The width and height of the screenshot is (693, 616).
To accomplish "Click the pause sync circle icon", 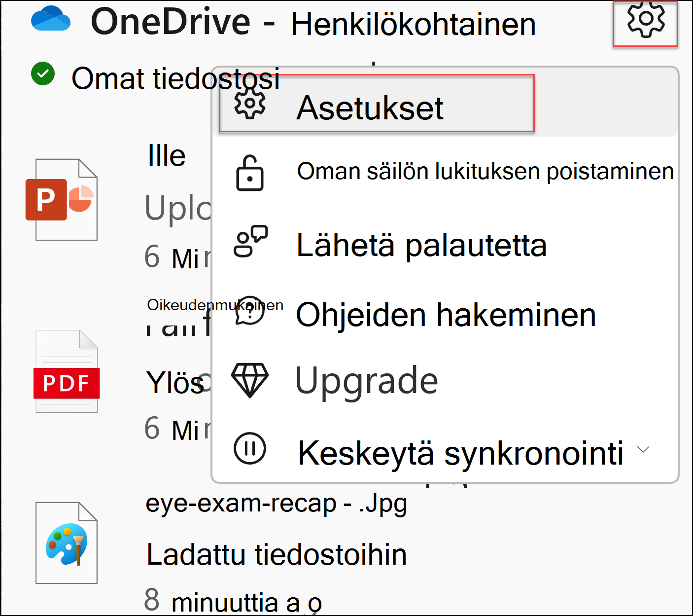I will (x=250, y=448).
